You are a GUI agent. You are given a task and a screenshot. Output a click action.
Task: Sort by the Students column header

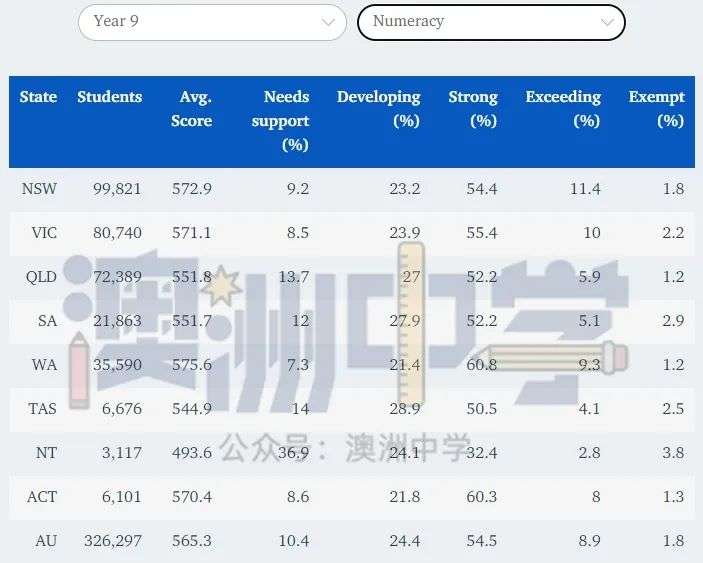pyautogui.click(x=109, y=97)
